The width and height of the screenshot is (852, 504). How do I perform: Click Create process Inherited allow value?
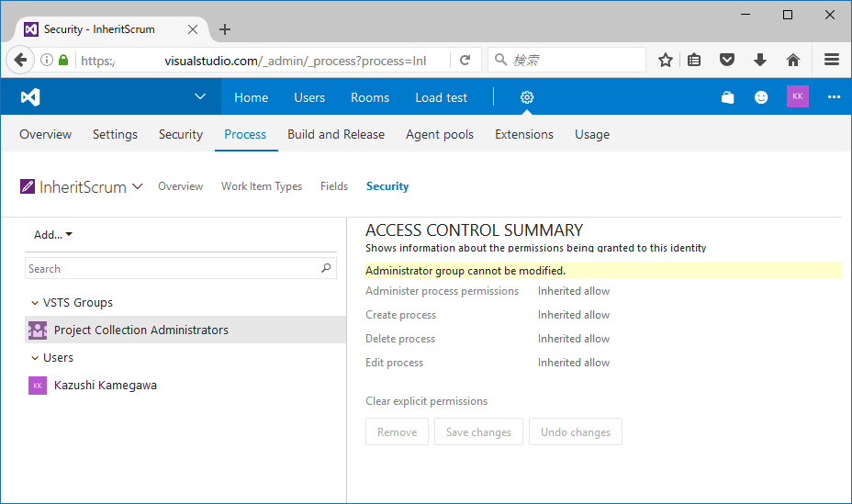tap(574, 315)
